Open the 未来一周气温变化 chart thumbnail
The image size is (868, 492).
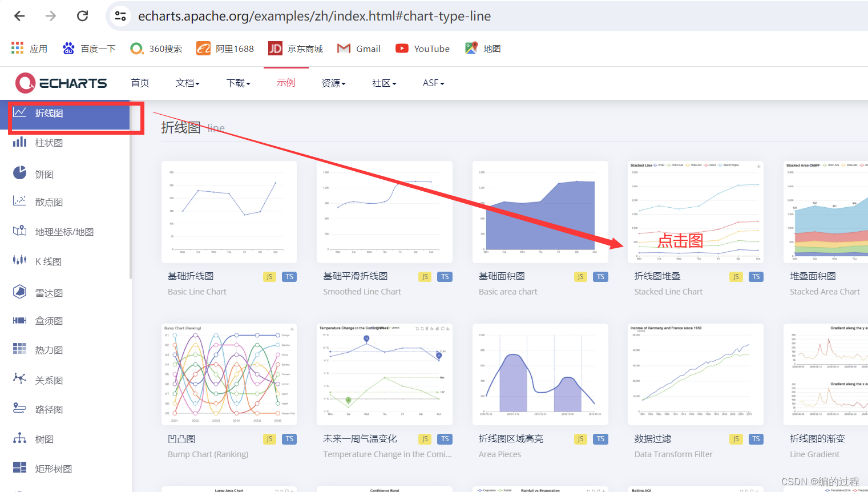(x=385, y=374)
